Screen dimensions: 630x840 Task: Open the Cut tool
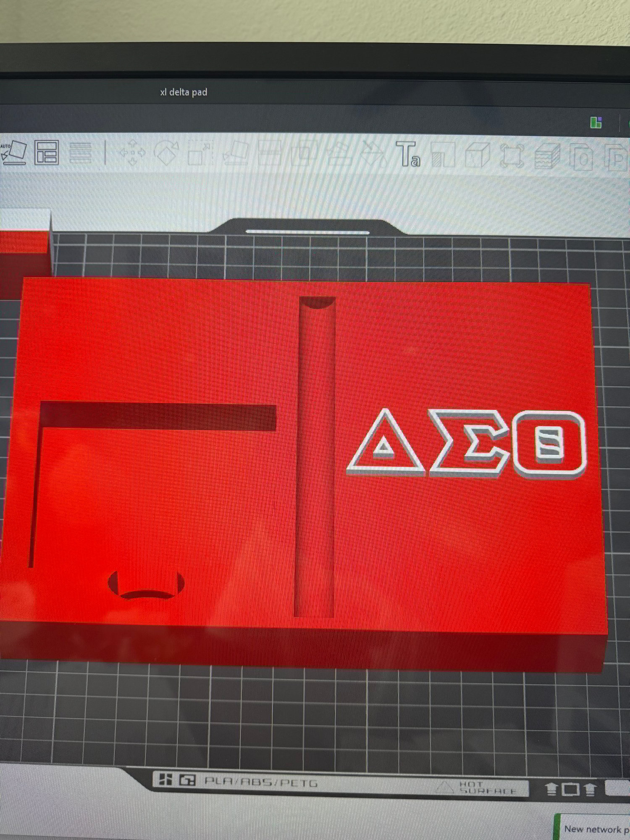(x=269, y=153)
